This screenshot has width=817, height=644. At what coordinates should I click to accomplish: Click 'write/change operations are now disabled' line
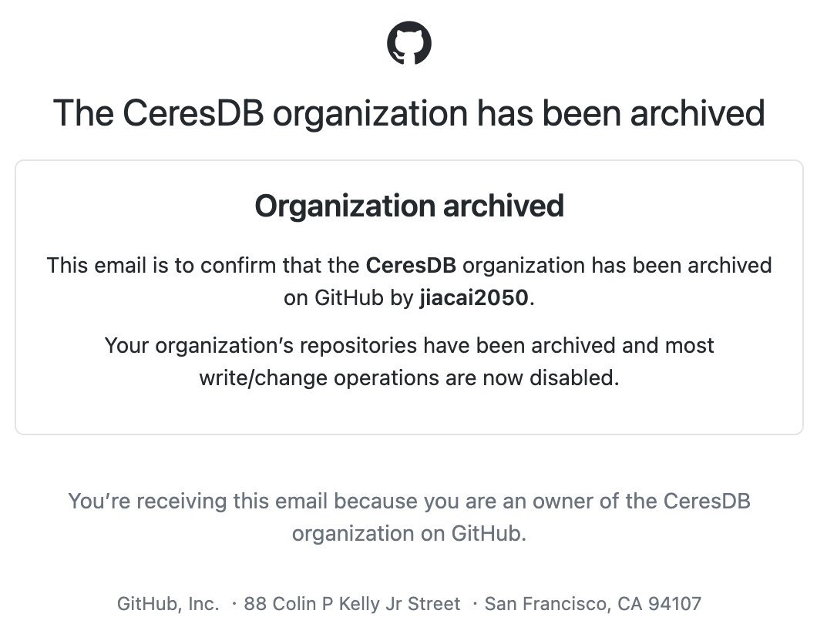[x=409, y=378]
